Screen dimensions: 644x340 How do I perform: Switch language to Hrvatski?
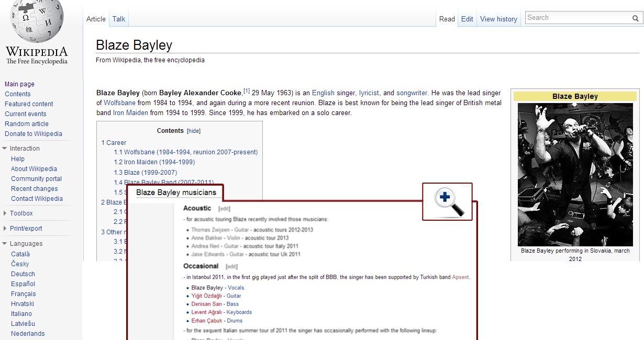pyautogui.click(x=23, y=304)
